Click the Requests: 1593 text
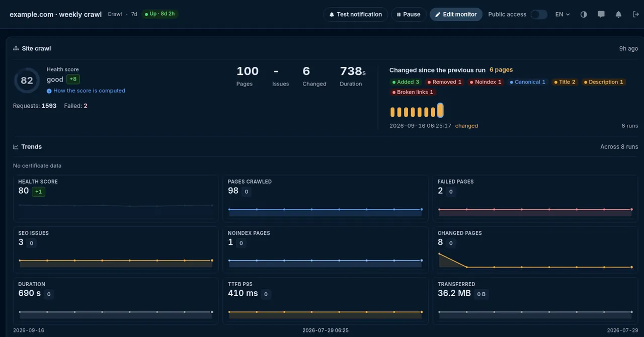The width and height of the screenshot is (644, 337). click(x=35, y=106)
